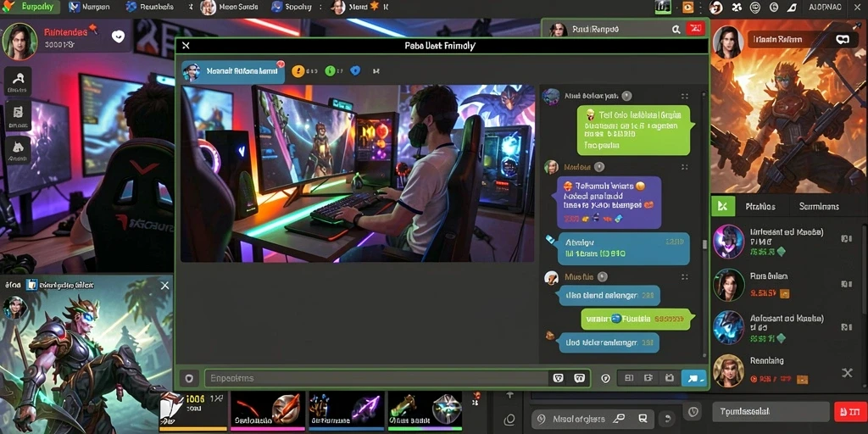The image size is (868, 434).
Task: Click the blue chat send icon bottom right
Action: click(x=693, y=379)
